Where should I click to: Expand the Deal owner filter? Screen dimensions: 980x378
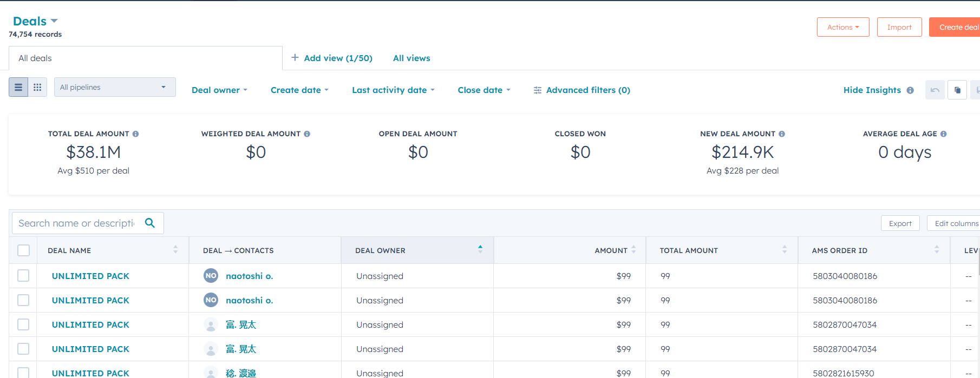click(x=219, y=90)
